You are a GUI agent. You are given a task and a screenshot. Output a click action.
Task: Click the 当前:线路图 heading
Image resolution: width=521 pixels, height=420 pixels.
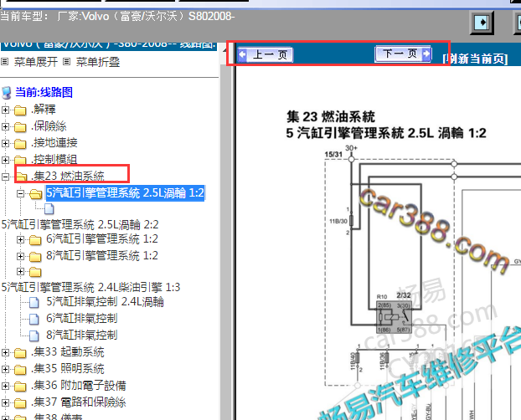pos(44,92)
